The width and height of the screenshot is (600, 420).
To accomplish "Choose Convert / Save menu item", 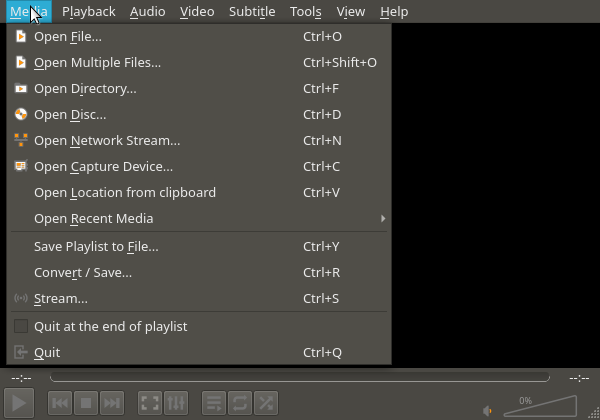I will [83, 272].
